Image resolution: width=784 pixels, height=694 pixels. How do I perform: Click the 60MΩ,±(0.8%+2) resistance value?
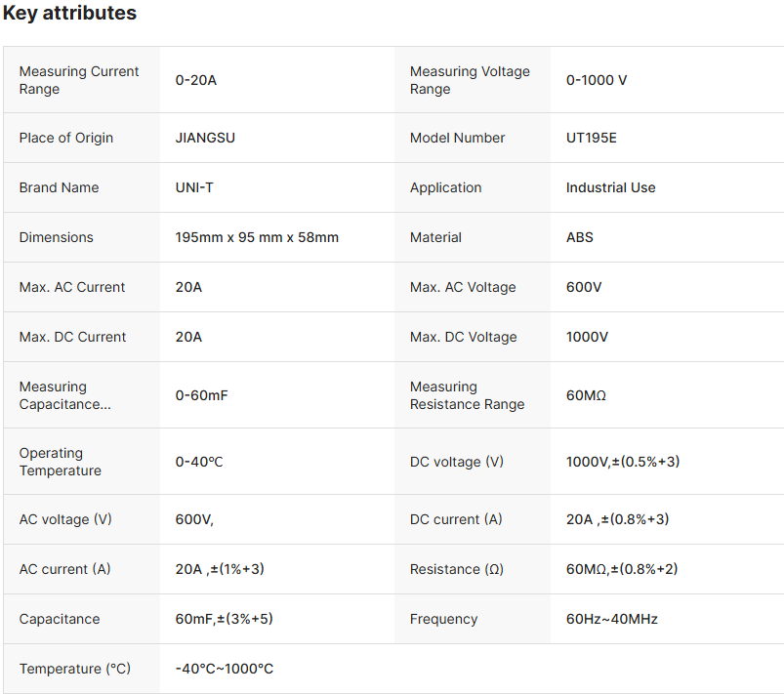pos(621,569)
